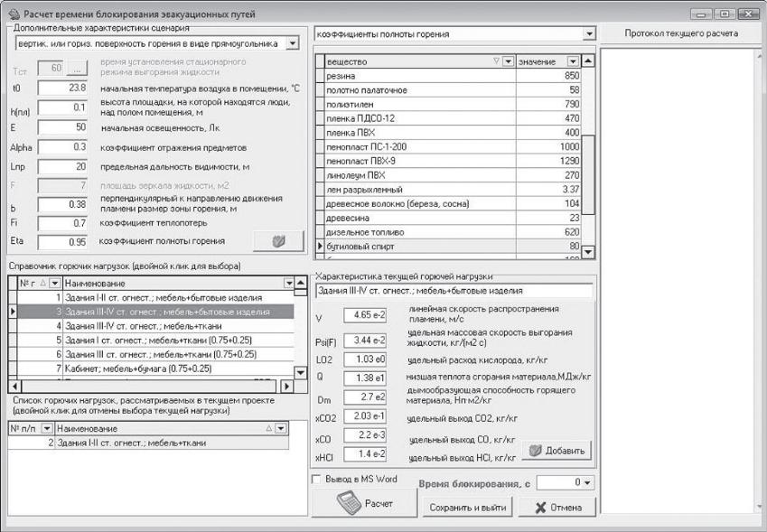Click the Добавить button
The width and height of the screenshot is (767, 532).
(557, 451)
